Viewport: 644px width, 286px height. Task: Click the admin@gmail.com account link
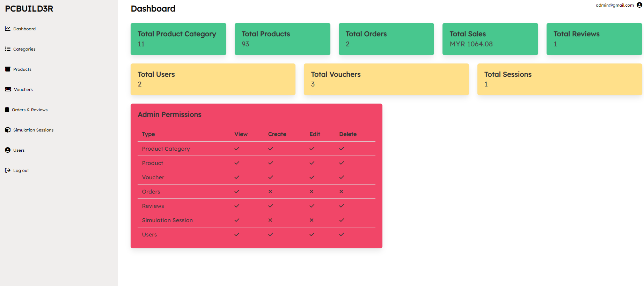[x=615, y=5]
